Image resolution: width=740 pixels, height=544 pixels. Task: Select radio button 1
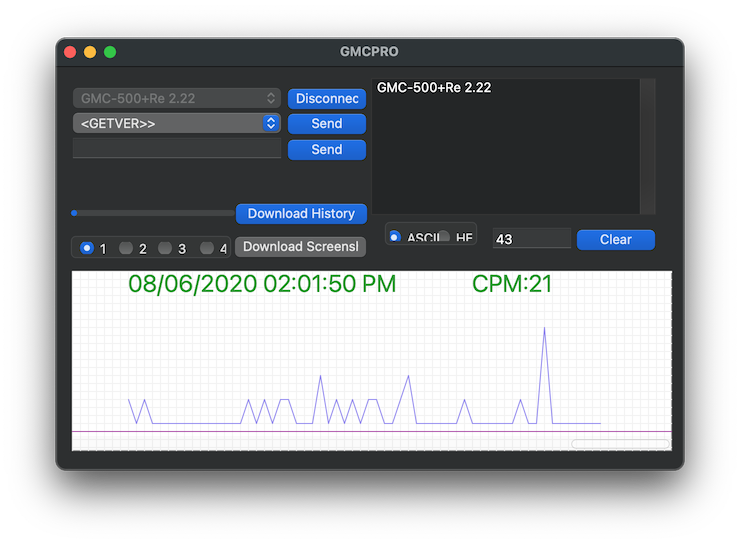point(87,248)
